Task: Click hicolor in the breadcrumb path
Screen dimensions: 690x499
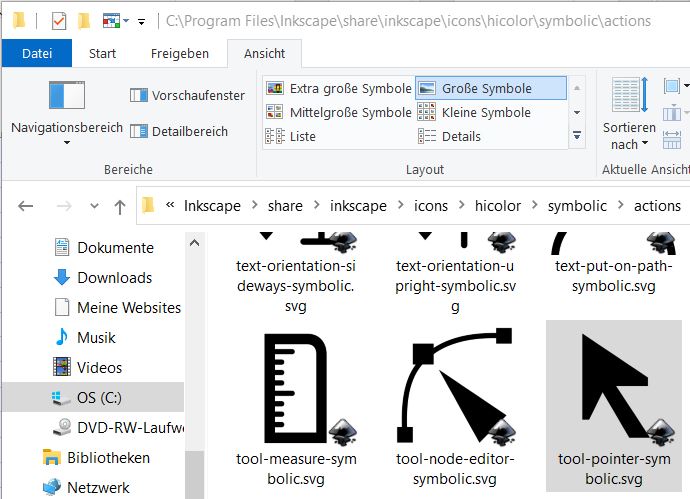Action: [498, 205]
